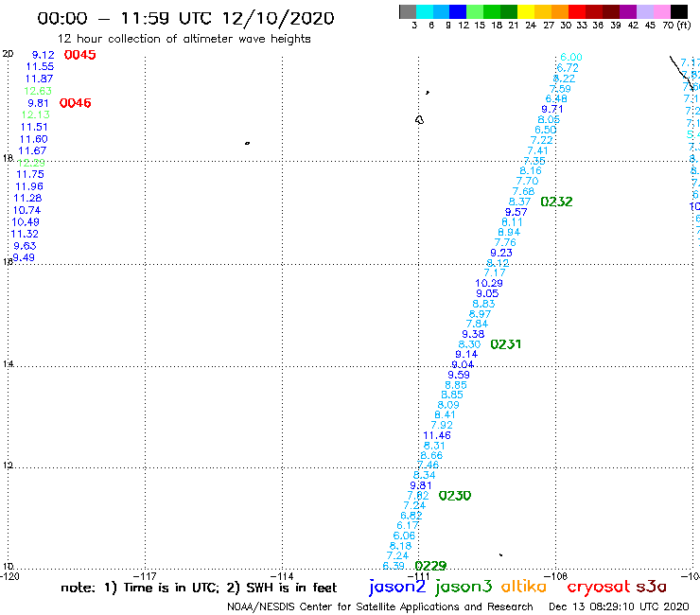This screenshot has height=615, width=700.
Task: Click the Dec 13 08:29:10 UTC timestamp
Action: tap(619, 607)
